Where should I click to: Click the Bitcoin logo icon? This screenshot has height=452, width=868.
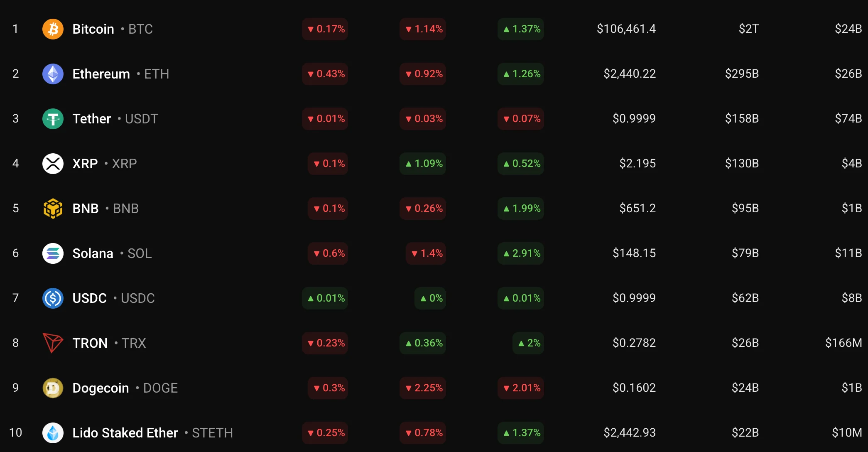tap(53, 29)
